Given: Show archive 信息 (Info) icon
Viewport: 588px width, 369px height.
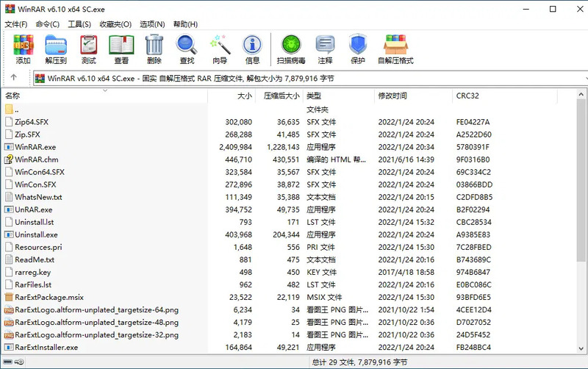Looking at the screenshot, I should pos(252,45).
